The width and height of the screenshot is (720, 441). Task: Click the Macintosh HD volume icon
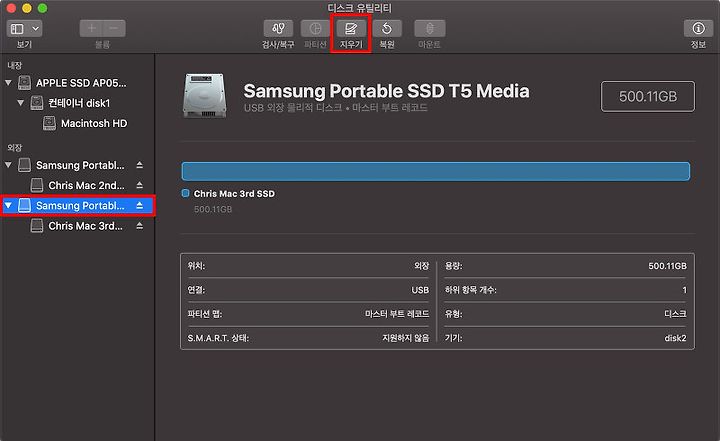49,123
